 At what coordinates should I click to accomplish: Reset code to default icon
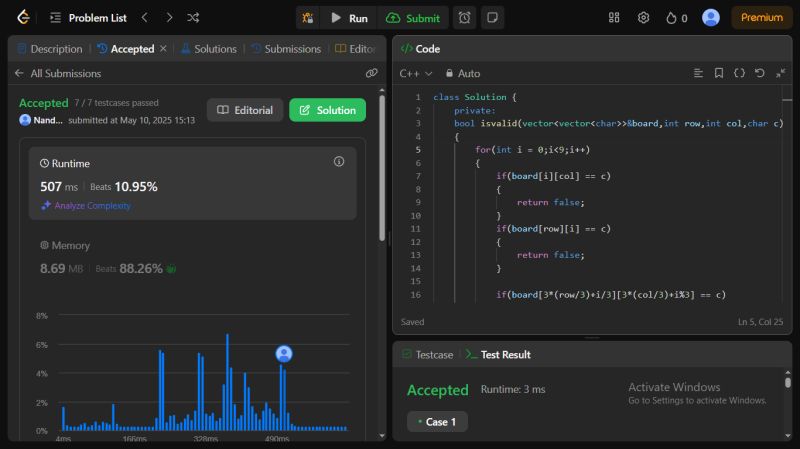click(760, 73)
